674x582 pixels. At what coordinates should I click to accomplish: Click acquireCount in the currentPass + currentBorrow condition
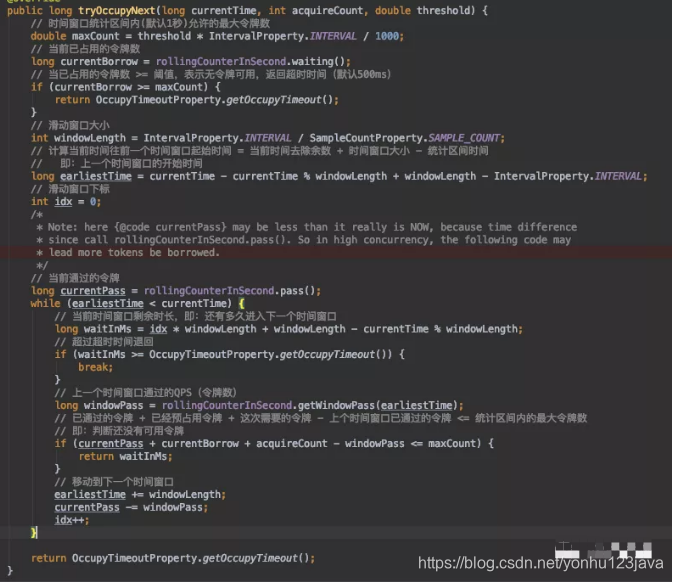click(x=292, y=444)
